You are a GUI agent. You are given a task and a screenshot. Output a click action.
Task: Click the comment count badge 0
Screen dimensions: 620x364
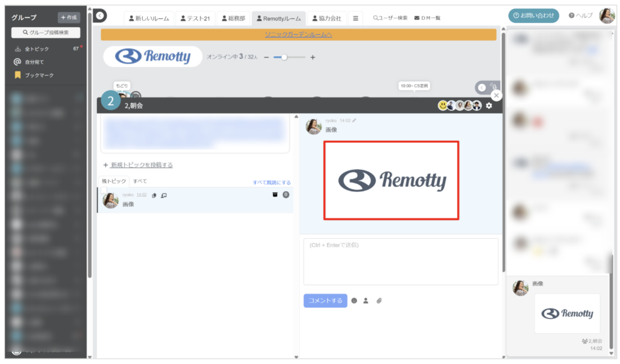coord(286,195)
